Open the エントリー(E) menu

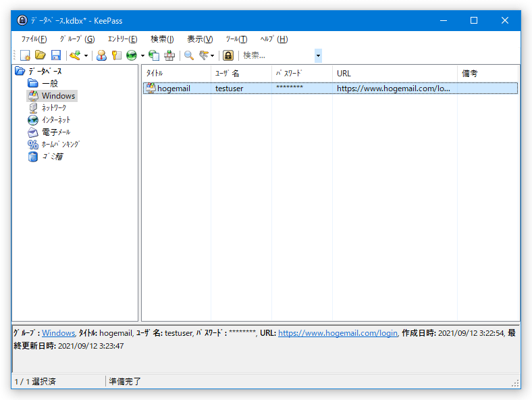(122, 39)
